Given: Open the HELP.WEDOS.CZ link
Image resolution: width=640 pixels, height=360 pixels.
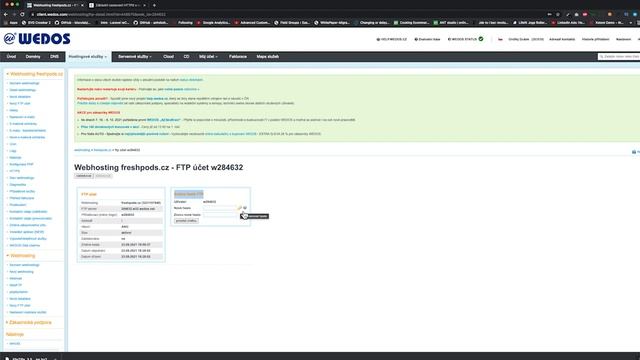Looking at the screenshot, I should [392, 40].
